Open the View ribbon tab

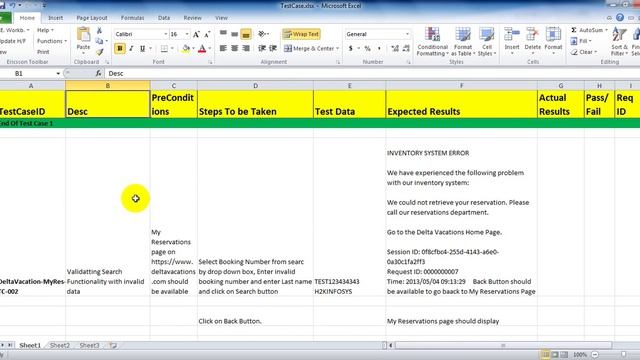click(x=221, y=18)
